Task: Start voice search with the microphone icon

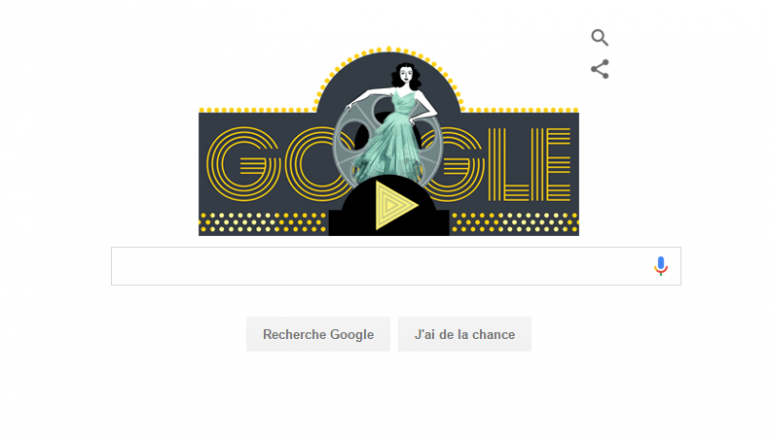Action: pos(661,266)
